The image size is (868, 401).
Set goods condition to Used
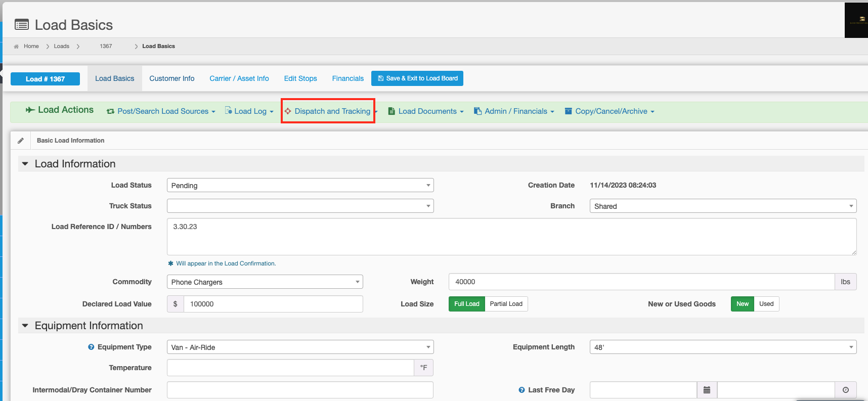pos(766,304)
